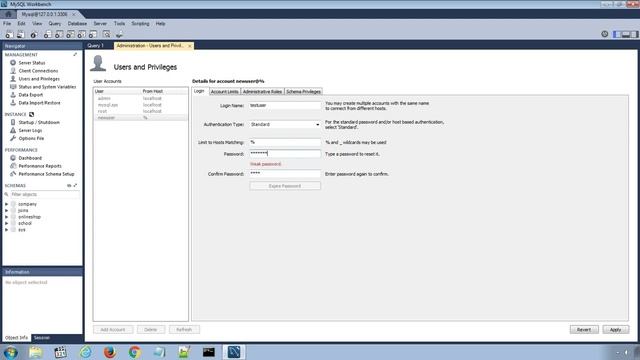The width and height of the screenshot is (640, 360).
Task: Switch to Session tab in Information panel
Action: pyautogui.click(x=42, y=338)
